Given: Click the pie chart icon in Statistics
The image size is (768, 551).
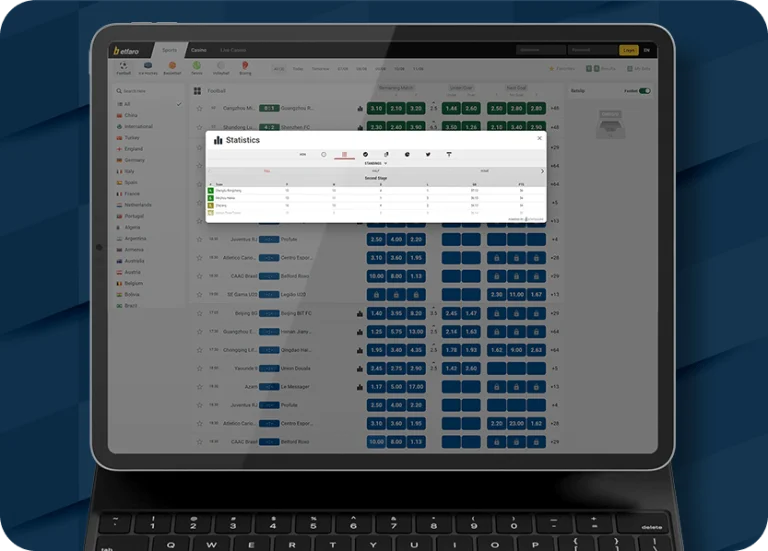Looking at the screenshot, I should click(x=407, y=154).
